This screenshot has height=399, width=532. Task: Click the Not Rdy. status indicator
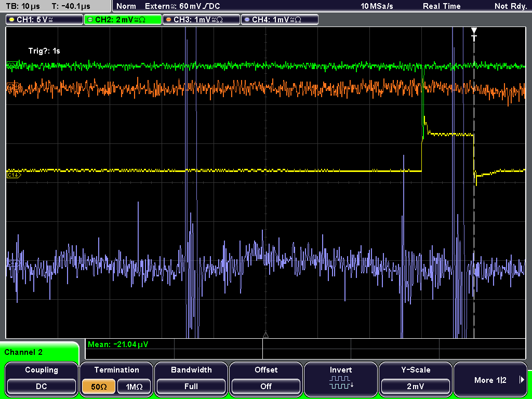point(511,6)
